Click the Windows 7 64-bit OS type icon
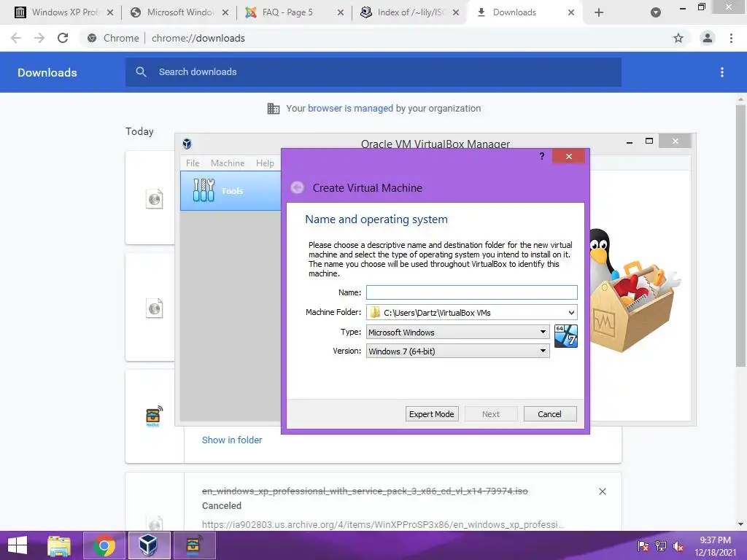Screen dimensions: 747x560 click(x=566, y=336)
